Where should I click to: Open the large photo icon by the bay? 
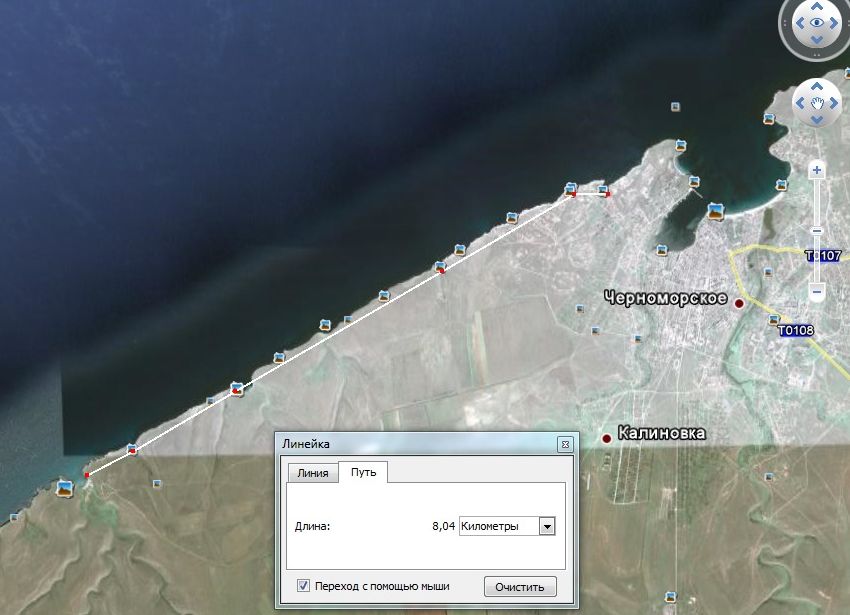tap(715, 211)
